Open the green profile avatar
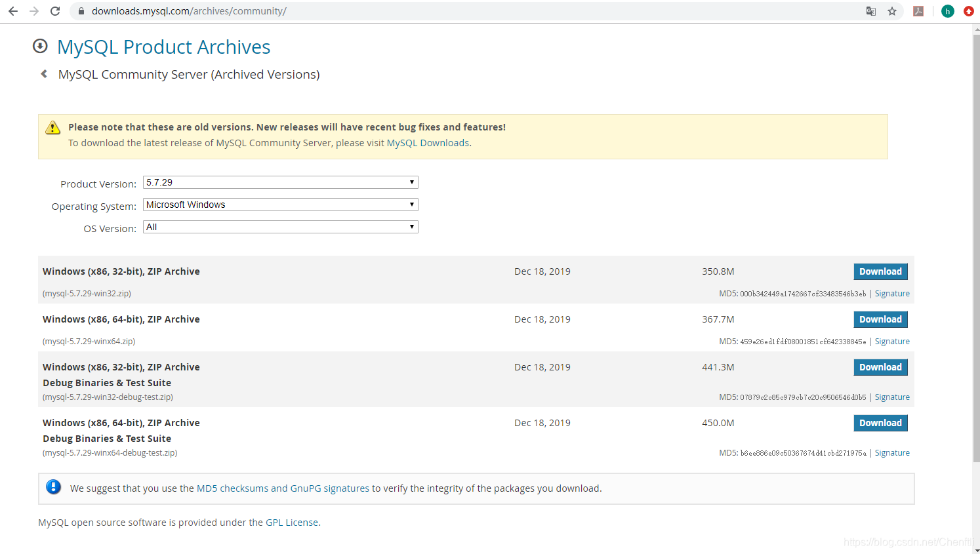The height and width of the screenshot is (554, 980). tap(947, 11)
